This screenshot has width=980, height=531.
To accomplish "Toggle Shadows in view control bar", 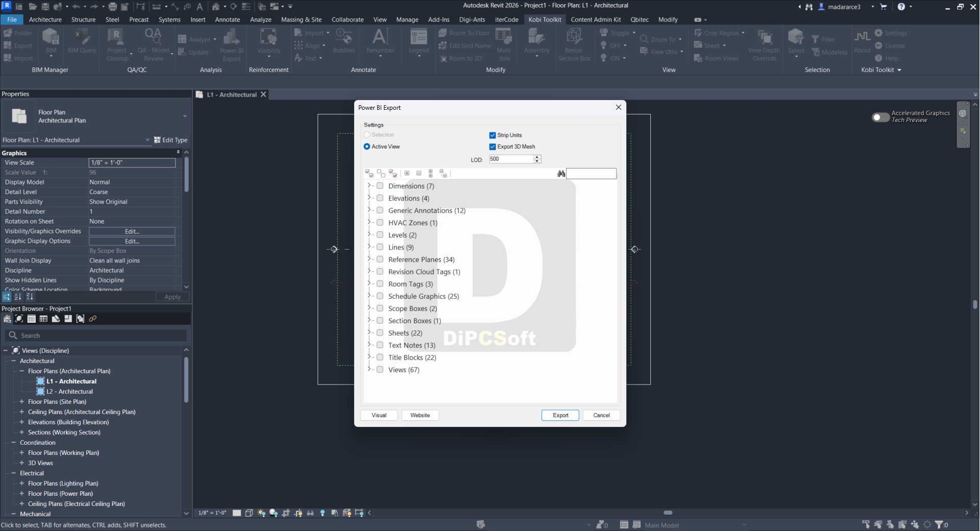I will (x=274, y=513).
